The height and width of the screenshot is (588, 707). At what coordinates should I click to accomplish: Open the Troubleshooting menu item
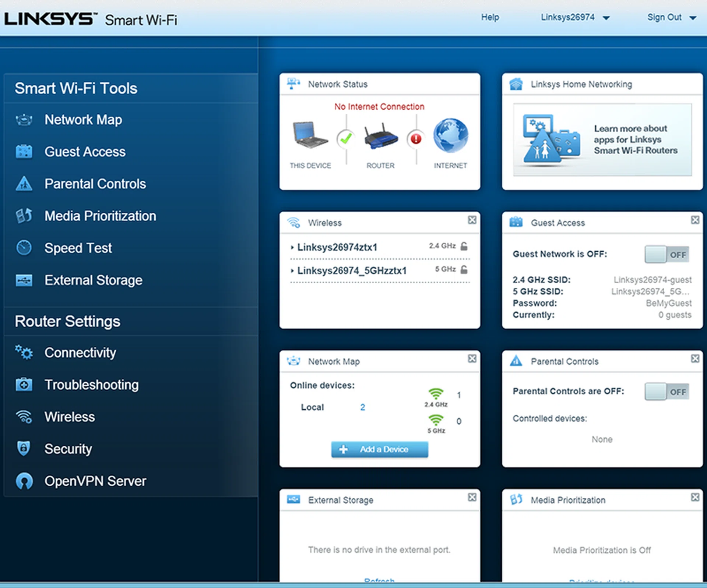coord(91,385)
